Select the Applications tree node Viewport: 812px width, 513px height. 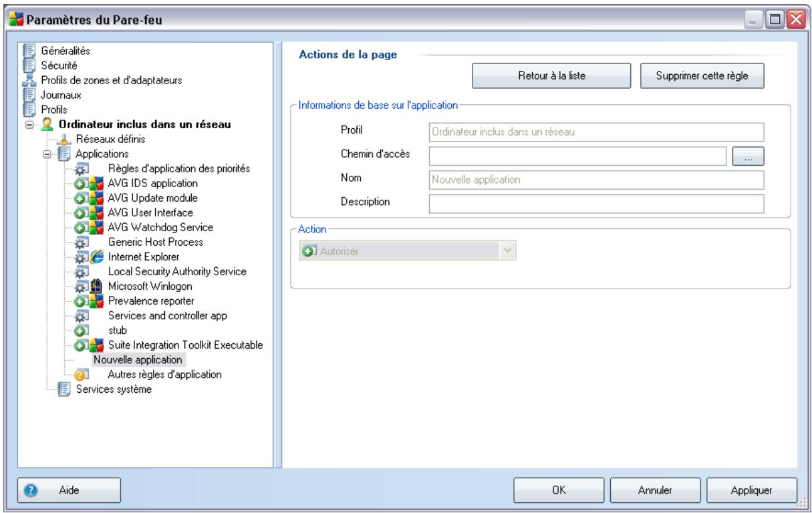point(102,154)
